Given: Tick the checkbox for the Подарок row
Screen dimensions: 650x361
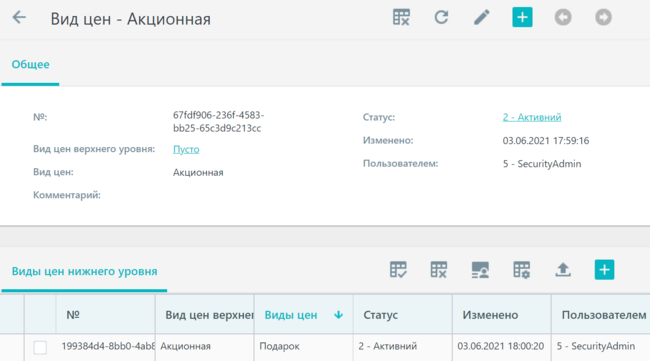Looking at the screenshot, I should tap(40, 347).
